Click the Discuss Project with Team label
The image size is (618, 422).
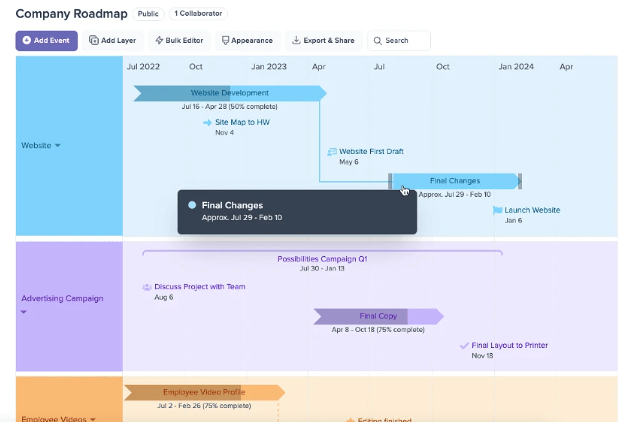(200, 286)
